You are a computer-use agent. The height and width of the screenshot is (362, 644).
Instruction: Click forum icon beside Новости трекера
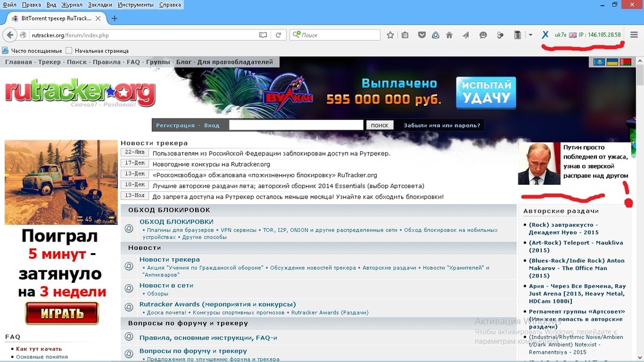[129, 266]
